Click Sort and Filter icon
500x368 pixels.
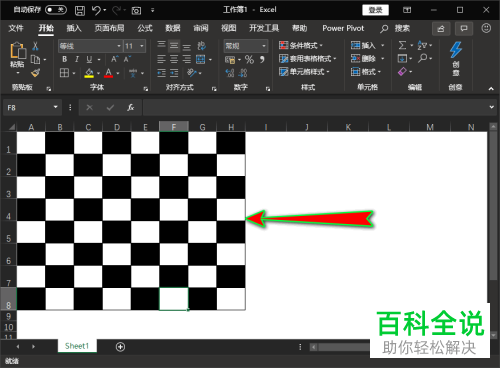coord(422,45)
